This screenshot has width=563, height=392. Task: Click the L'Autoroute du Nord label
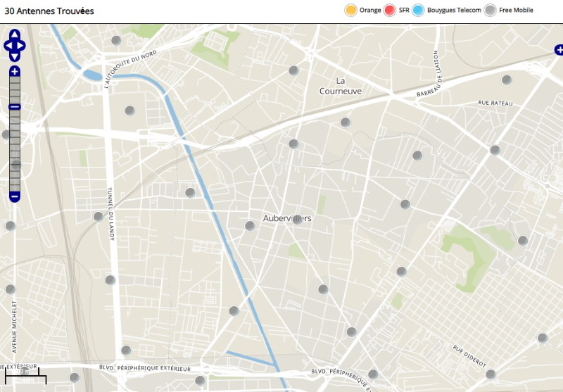coord(130,69)
